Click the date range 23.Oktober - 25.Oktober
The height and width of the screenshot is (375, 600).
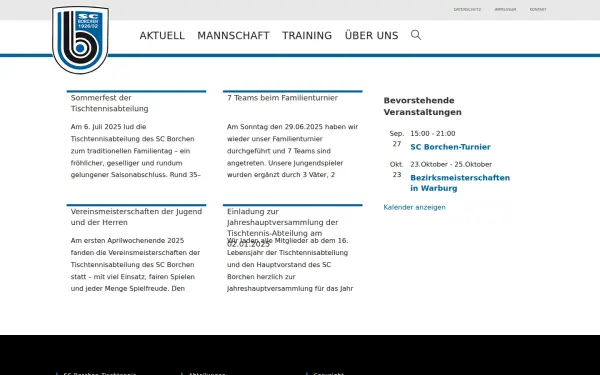tap(451, 165)
